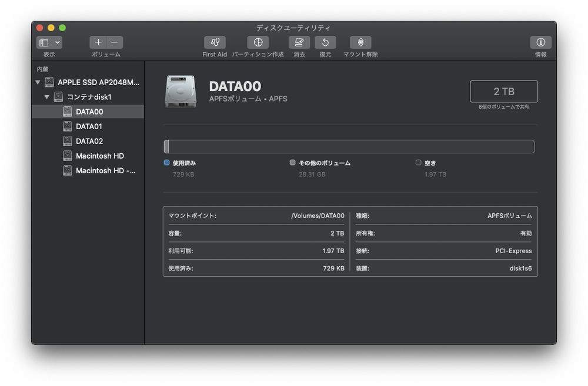Run First Aid stethoscope tool
This screenshot has height=386, width=588.
215,42
